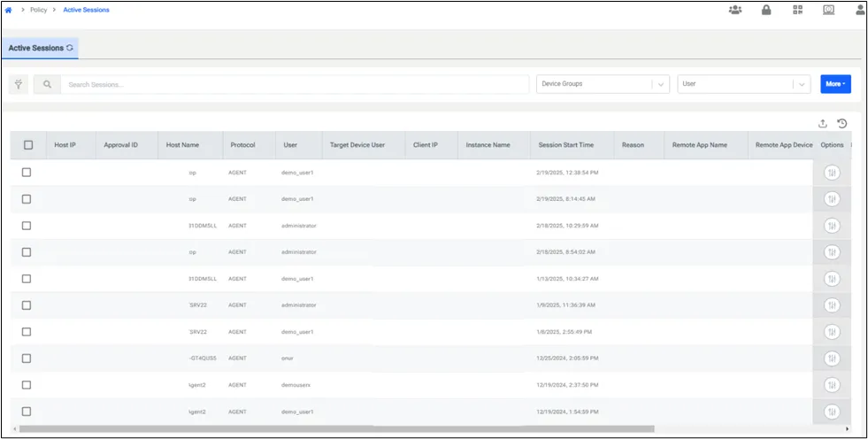Open the user profile icon
Image resolution: width=868 pixels, height=439 pixels.
(x=860, y=10)
